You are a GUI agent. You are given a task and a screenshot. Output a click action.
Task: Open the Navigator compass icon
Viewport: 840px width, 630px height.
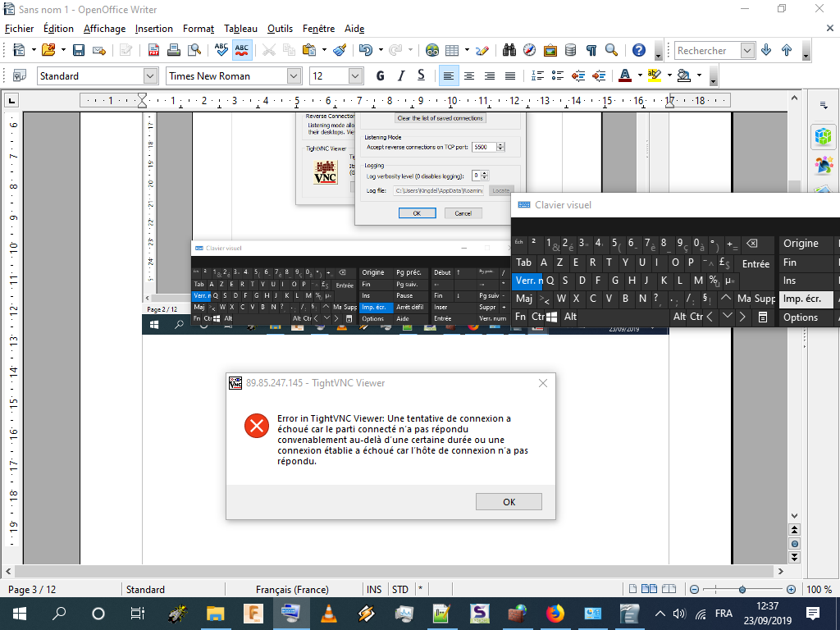[x=529, y=50]
